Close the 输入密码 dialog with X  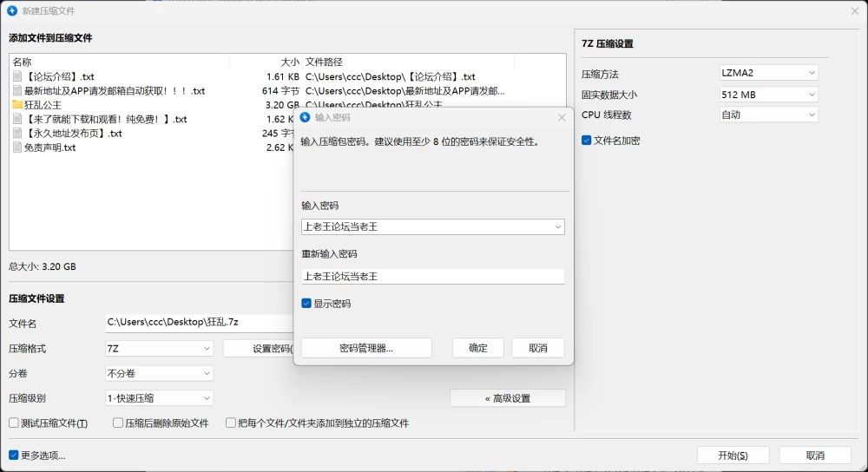click(562, 117)
